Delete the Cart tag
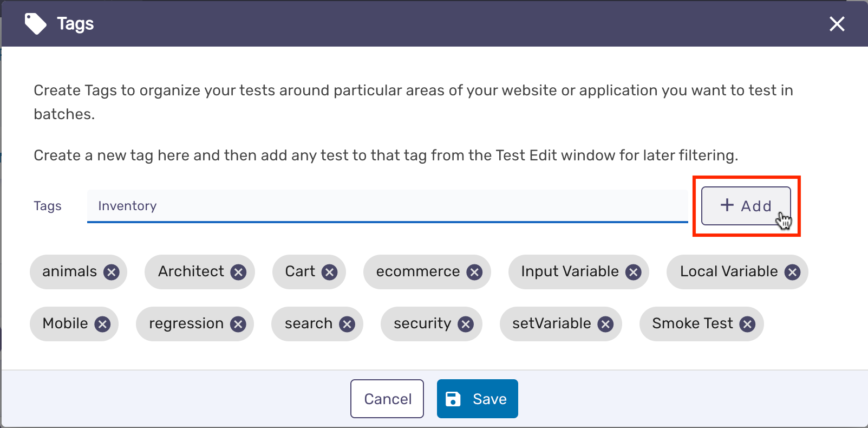868x428 pixels. click(329, 272)
